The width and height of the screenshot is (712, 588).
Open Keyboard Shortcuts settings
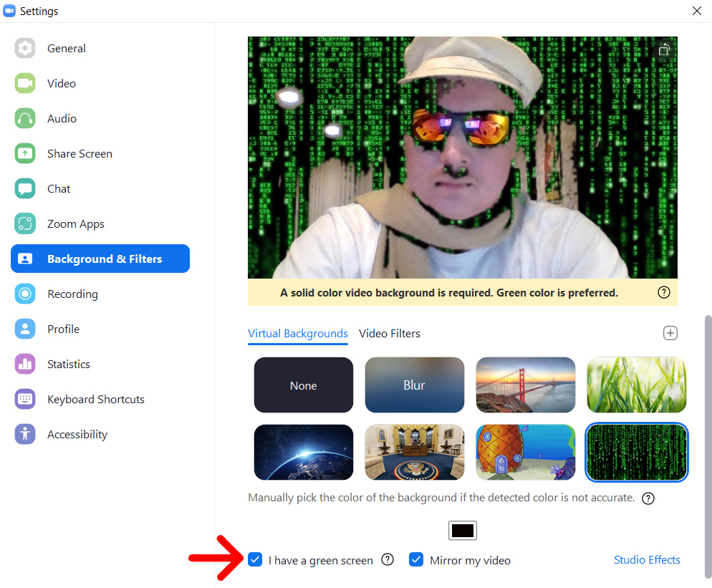[95, 400]
